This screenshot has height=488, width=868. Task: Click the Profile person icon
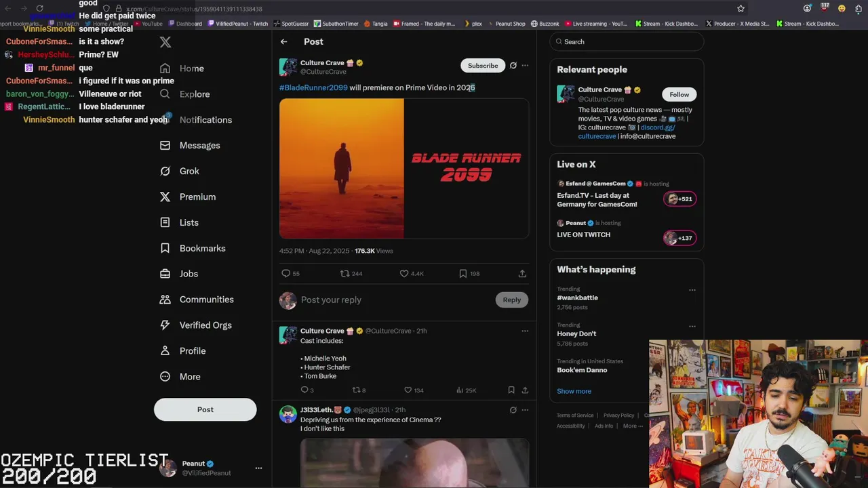(165, 351)
